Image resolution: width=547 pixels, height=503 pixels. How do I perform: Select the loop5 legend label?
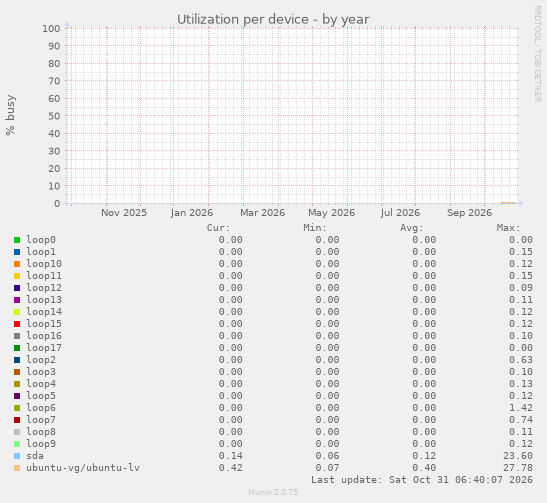pyautogui.click(x=41, y=396)
